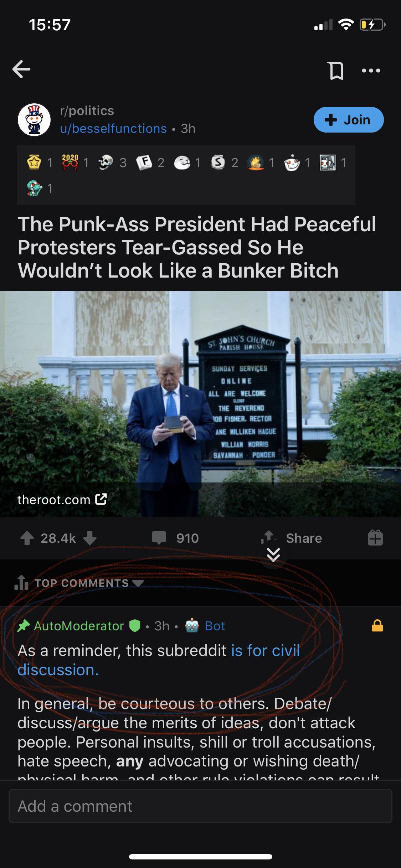Focus the Add a comment field
The image size is (401, 868).
(200, 806)
